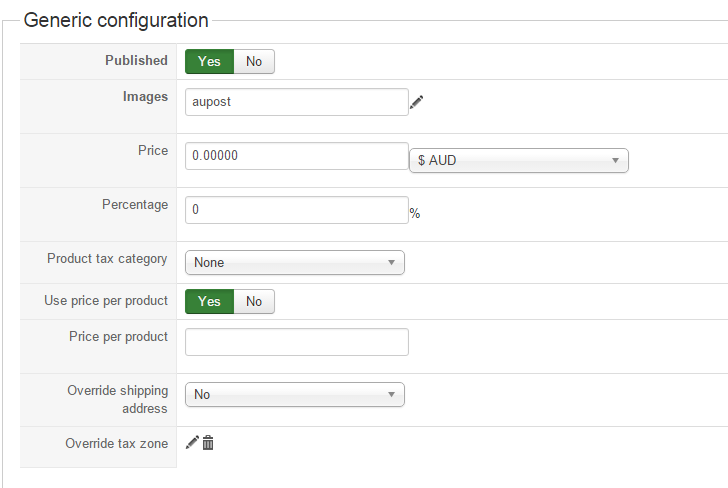Image resolution: width=728 pixels, height=488 pixels.
Task: Click the pencil icon next to Images field
Action: coord(417,102)
